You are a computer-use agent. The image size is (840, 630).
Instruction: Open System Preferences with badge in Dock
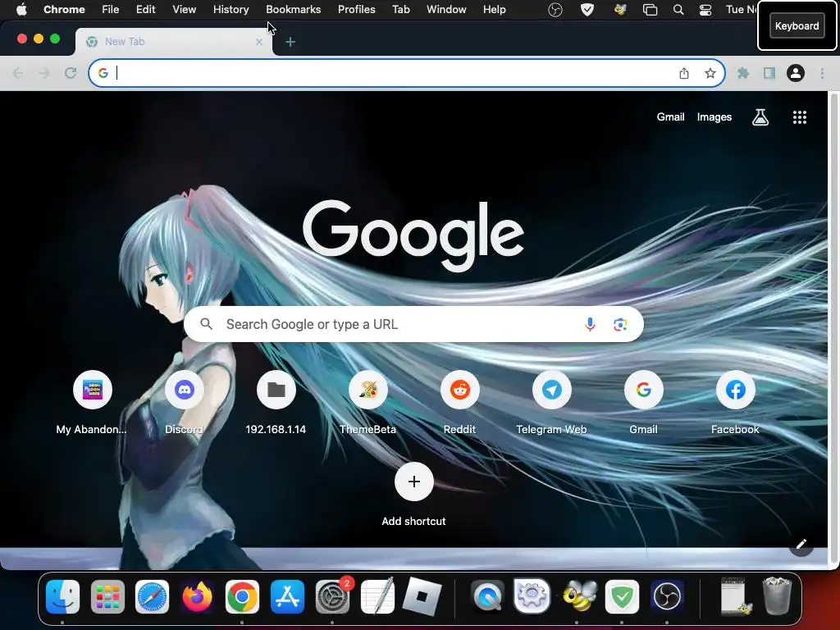(x=333, y=597)
